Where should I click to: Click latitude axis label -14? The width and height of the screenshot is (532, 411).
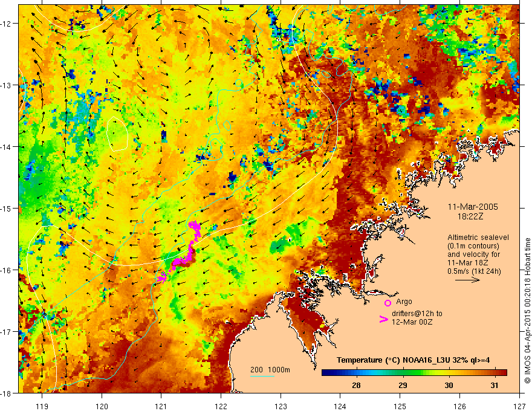[6, 147]
